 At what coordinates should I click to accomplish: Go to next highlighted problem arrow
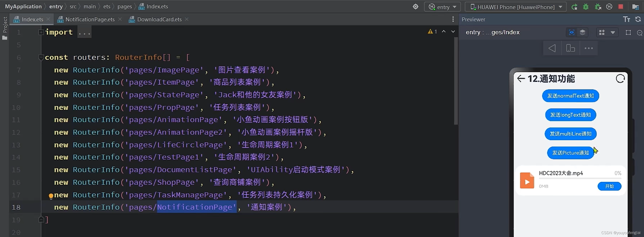(453, 32)
